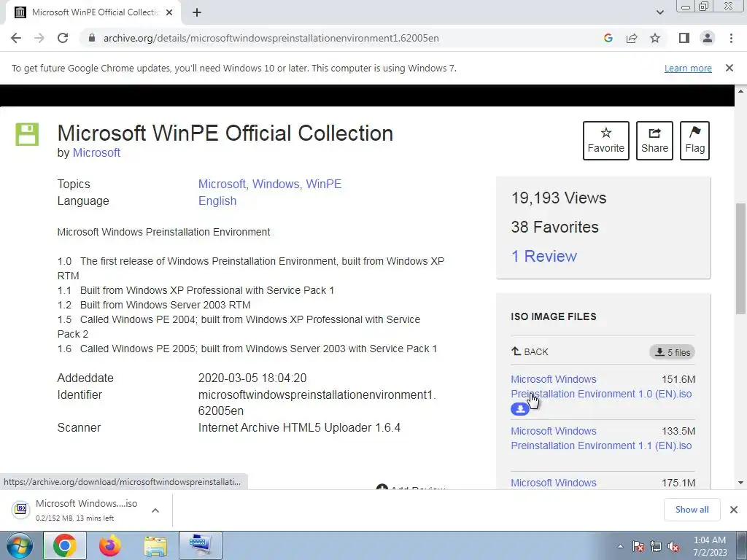Image resolution: width=747 pixels, height=560 pixels.
Task: Click the green floppy software icon
Action: click(27, 134)
